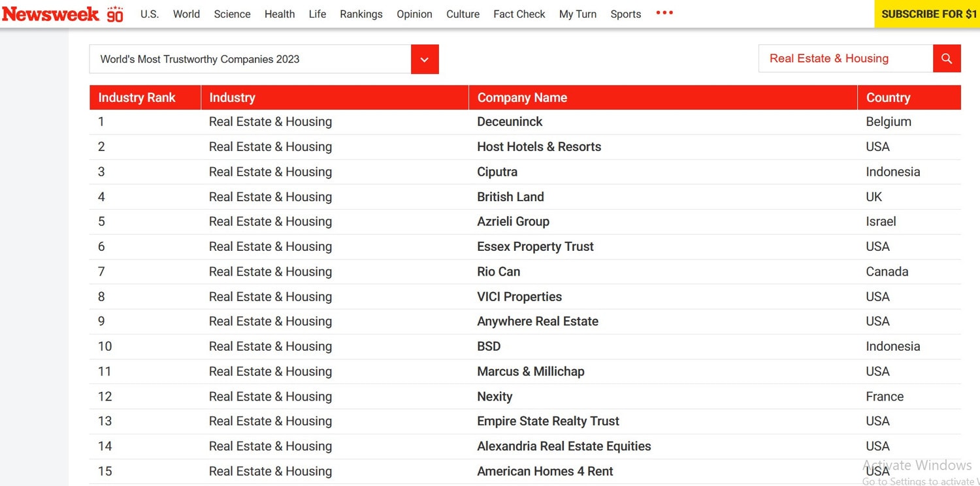Open the Fact Check section

519,14
